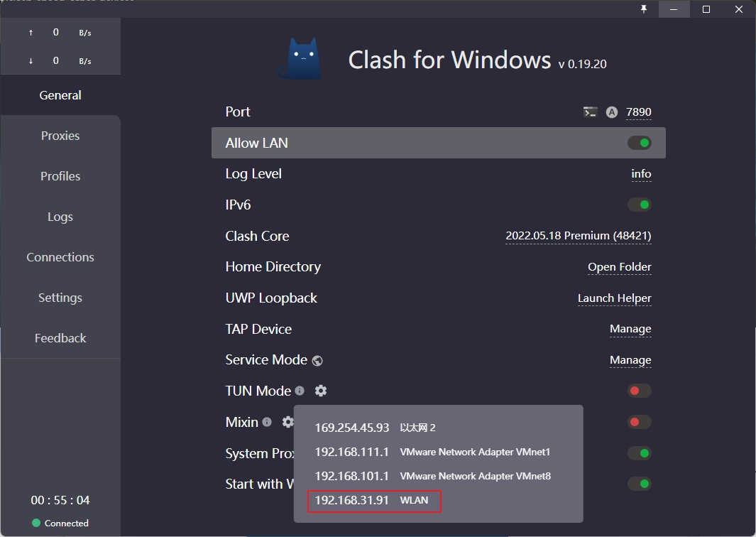
Task: Click the version v 0.19.20 text
Action: (x=582, y=64)
